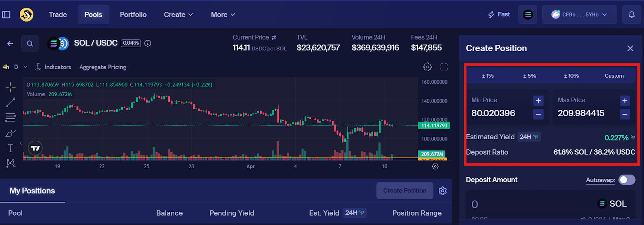Go back using the arrow icon
The width and height of the screenshot is (644, 225).
(x=10, y=43)
